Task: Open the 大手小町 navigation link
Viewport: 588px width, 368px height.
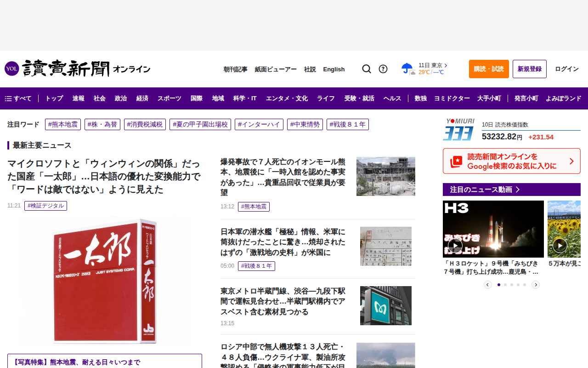Action: tap(489, 98)
